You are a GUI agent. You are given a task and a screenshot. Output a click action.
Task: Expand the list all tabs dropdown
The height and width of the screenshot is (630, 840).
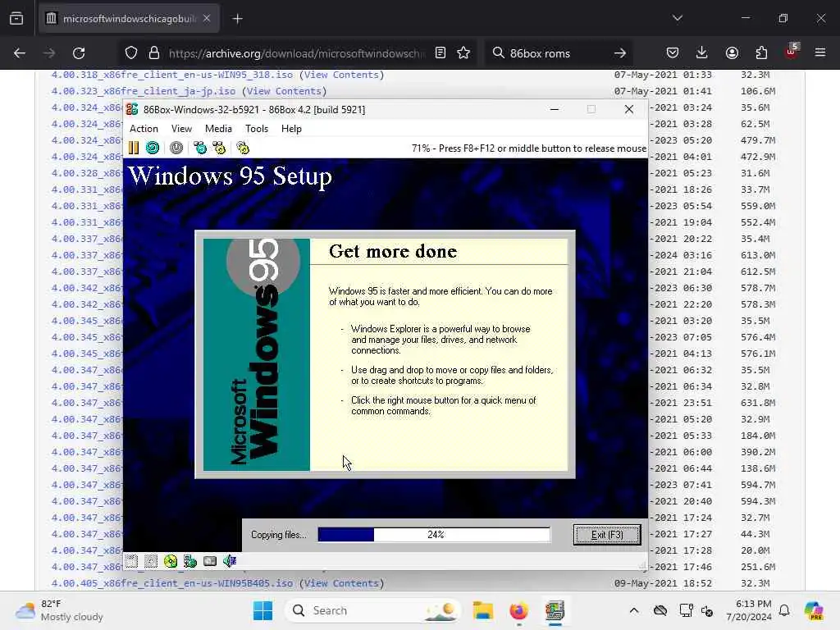coord(678,18)
